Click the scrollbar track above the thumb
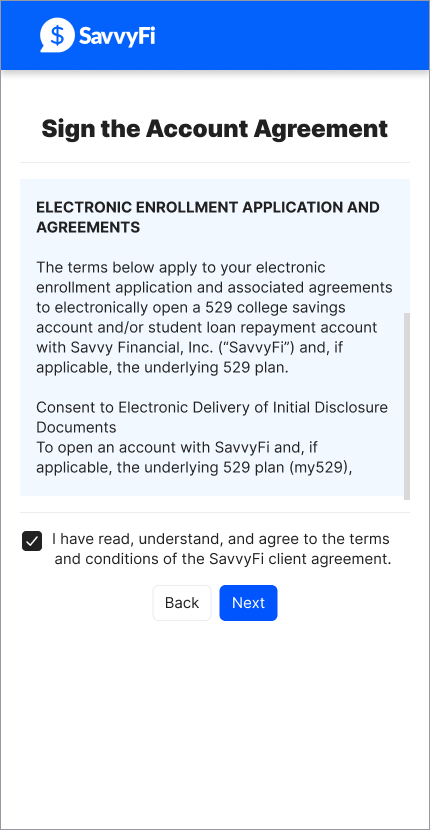The height and width of the screenshot is (830, 430). point(407,245)
